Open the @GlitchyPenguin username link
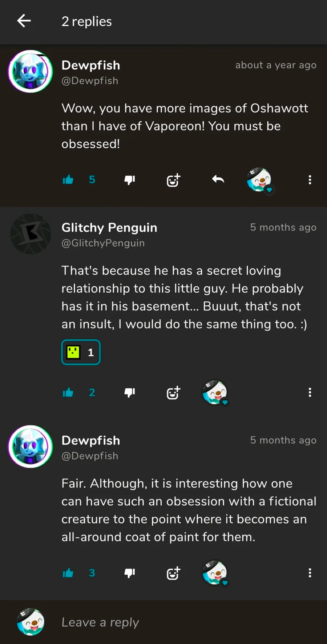Screen dimensions: 327x644 tap(103, 243)
